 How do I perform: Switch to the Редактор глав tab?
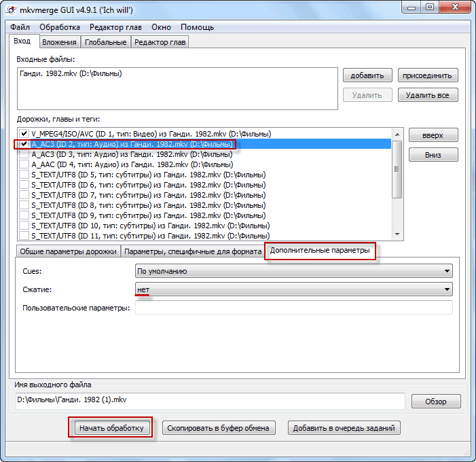160,42
